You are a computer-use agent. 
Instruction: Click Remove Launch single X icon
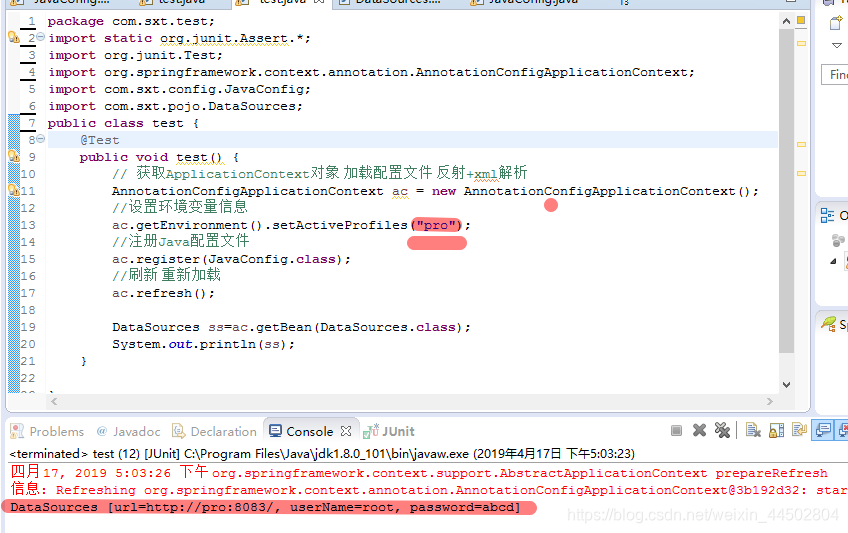pyautogui.click(x=699, y=430)
